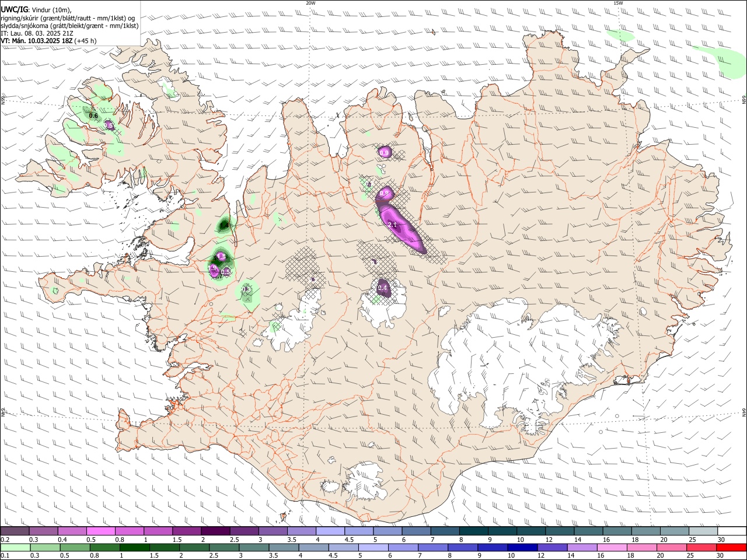This screenshot has width=747, height=560.
Task: Pick the pale gray swatch between 25 and 30 in upper row
Action: [x=704, y=531]
